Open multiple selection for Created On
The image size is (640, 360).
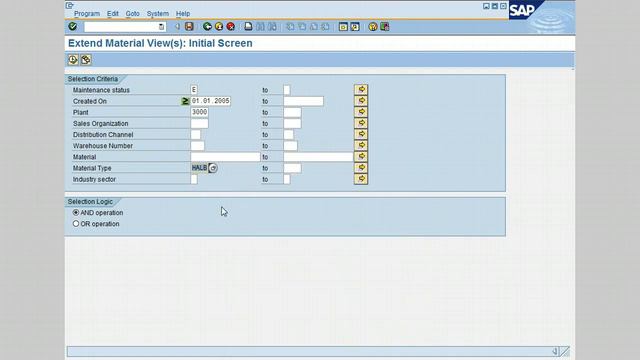click(x=361, y=101)
